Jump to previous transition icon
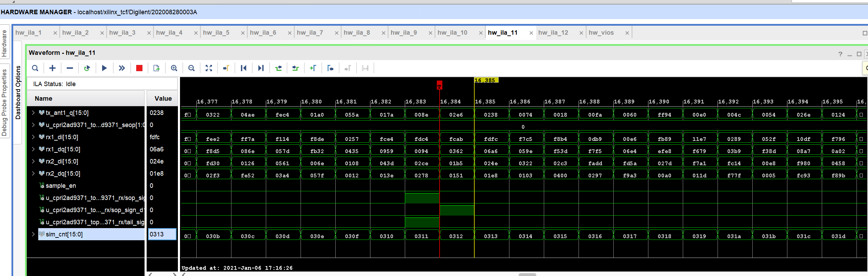868x276 pixels. 278,68
